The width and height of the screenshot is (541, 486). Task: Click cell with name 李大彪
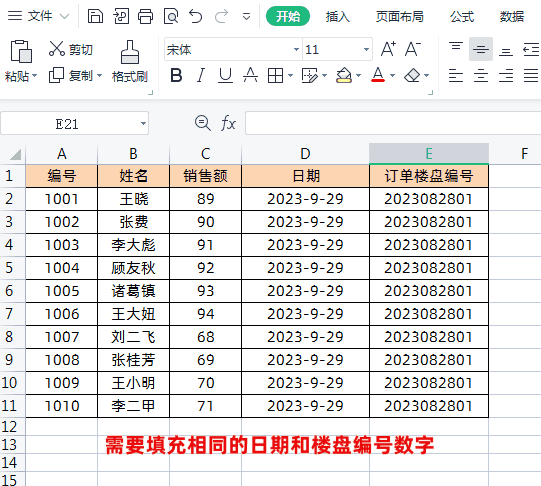[134, 245]
